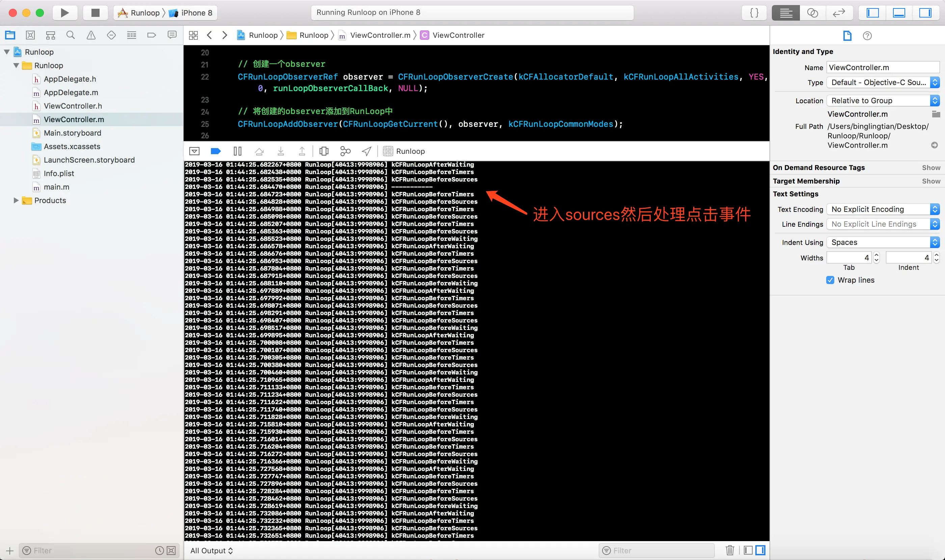Select AppDelegate.m in the file list

71,92
